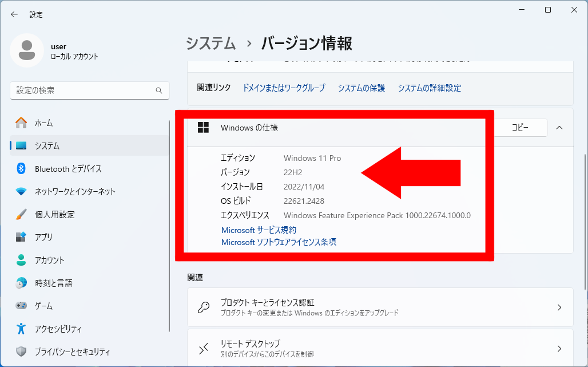Image resolution: width=588 pixels, height=367 pixels.
Task: Select システム in the sidebar
Action: (x=47, y=145)
